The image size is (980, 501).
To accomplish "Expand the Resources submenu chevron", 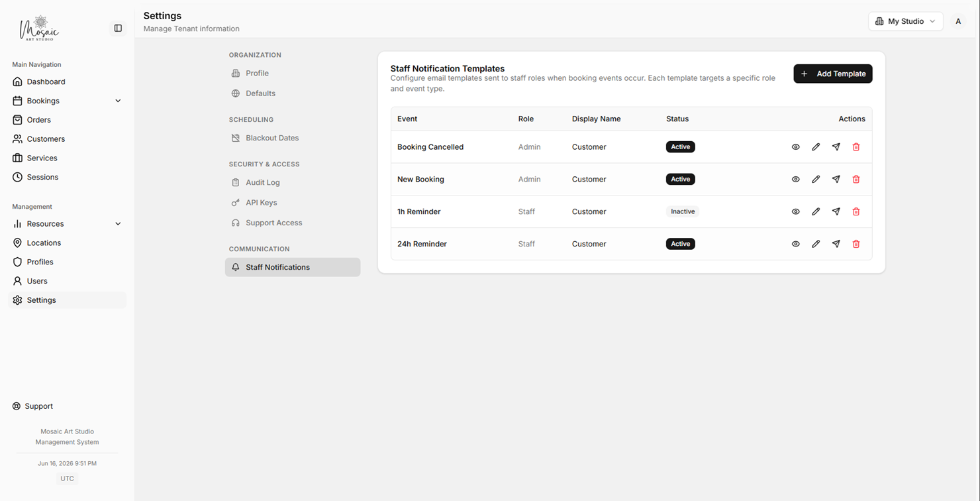I will (x=118, y=225).
